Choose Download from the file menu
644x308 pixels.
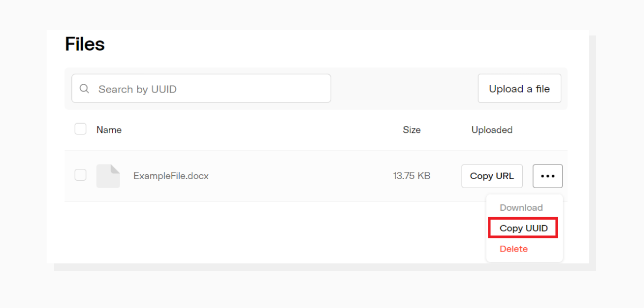[x=521, y=207]
